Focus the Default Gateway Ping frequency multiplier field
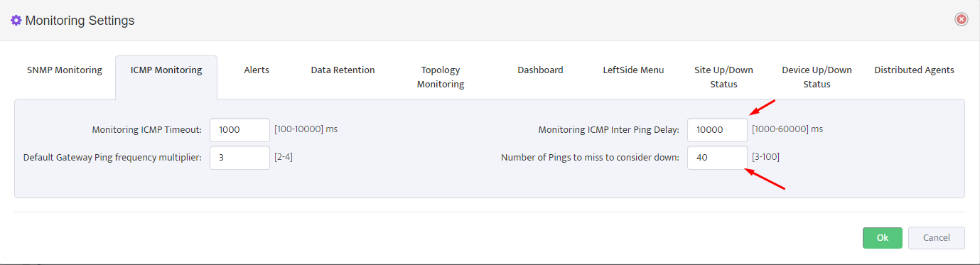This screenshot has height=265, width=980. pos(239,158)
